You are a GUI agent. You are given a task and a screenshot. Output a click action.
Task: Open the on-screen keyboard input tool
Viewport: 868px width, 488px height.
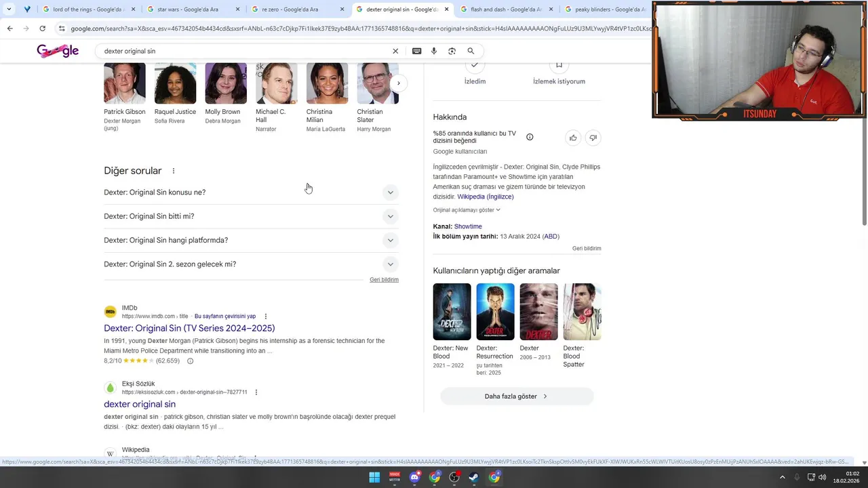click(x=416, y=51)
